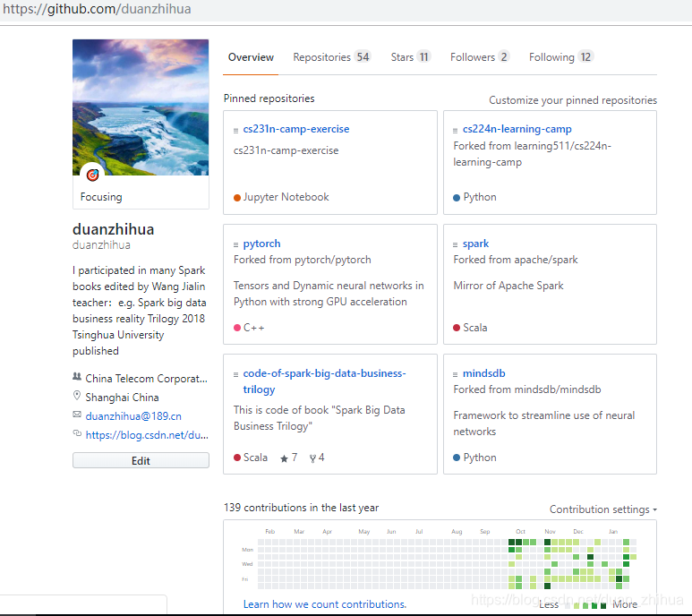Open the cs231n-camp-exercise repository link
Screen dimensions: 692x616
point(296,129)
